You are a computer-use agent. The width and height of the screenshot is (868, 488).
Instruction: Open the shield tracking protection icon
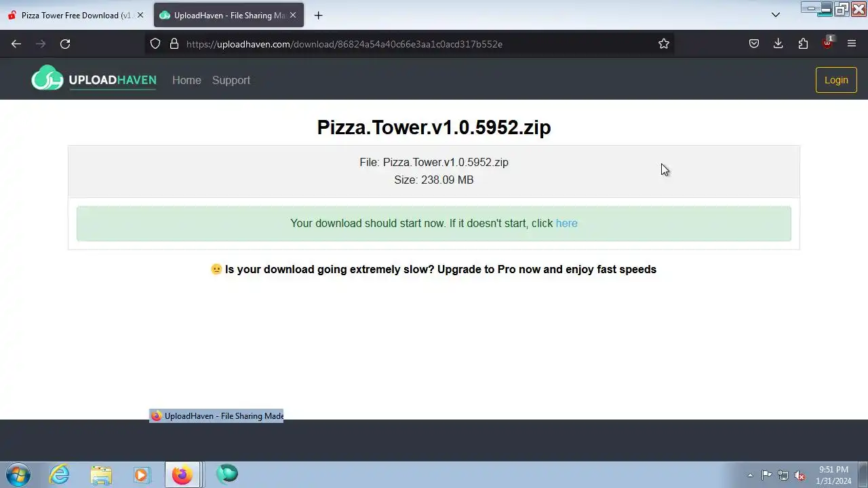click(155, 43)
